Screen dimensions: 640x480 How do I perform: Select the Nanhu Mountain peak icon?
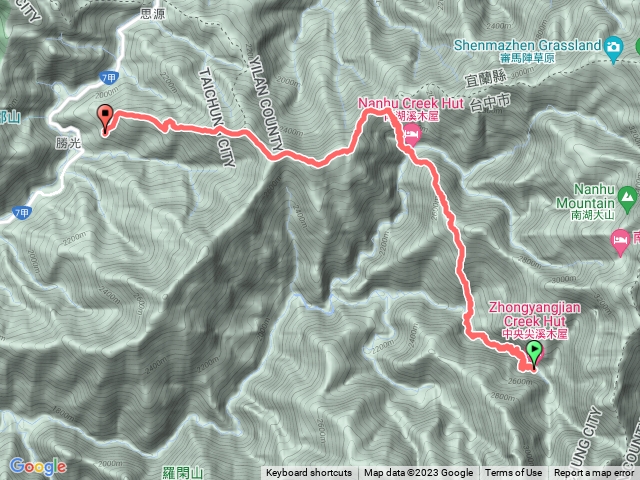pyautogui.click(x=627, y=199)
